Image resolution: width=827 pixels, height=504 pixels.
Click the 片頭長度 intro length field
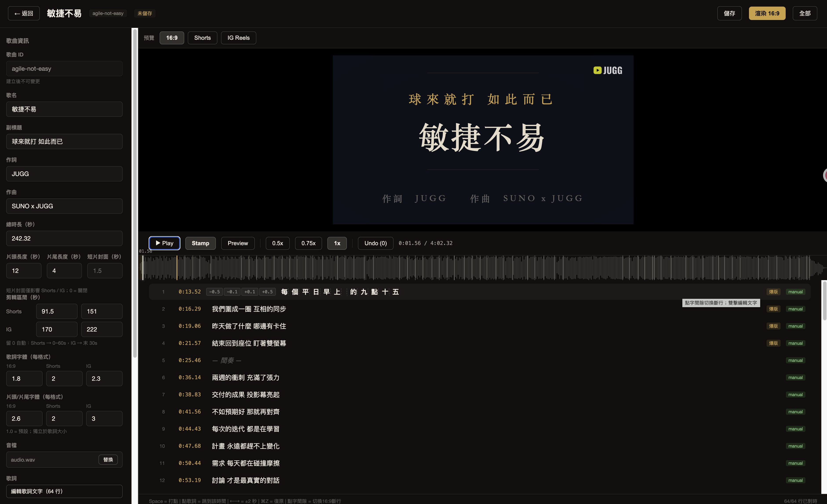[x=24, y=271]
